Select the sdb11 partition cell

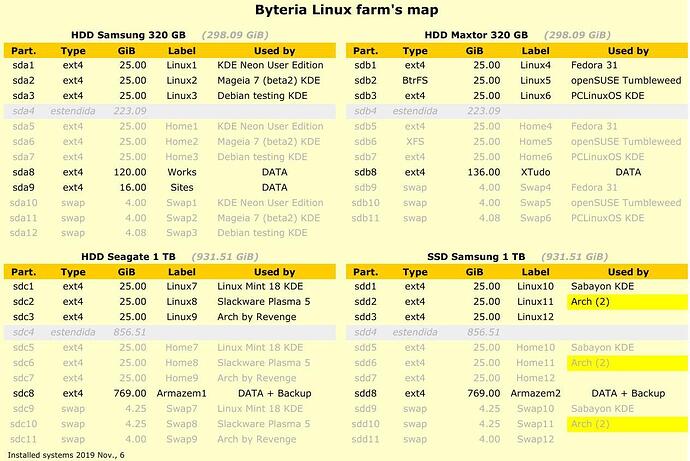pos(365,218)
